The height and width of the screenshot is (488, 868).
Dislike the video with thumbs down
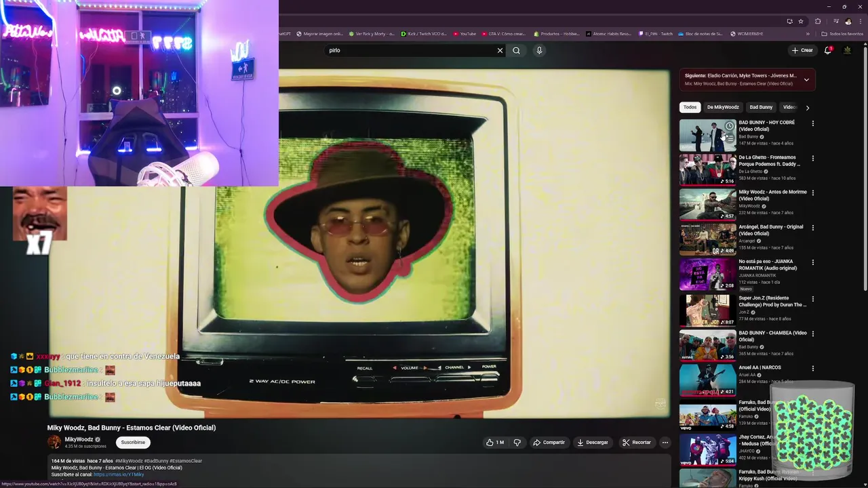[517, 443]
